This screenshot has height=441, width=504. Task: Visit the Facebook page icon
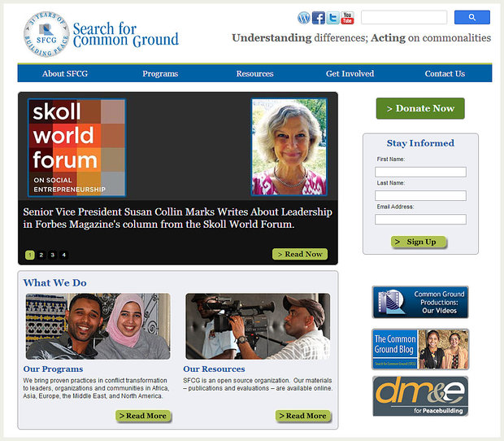[319, 18]
